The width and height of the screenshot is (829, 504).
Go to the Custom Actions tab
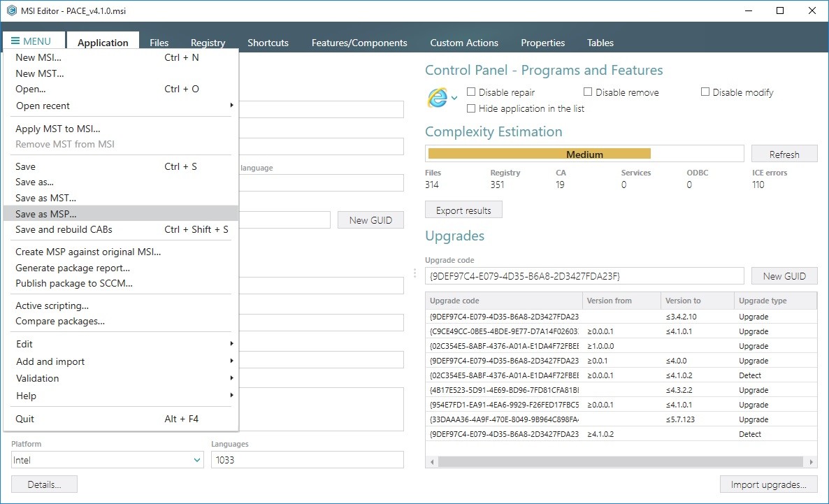point(464,43)
